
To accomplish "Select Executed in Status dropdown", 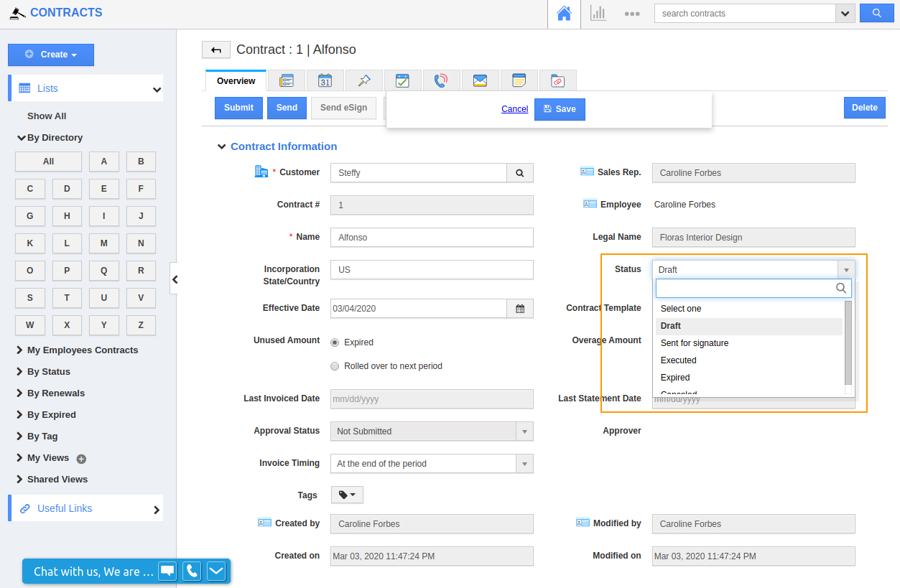I will point(677,360).
